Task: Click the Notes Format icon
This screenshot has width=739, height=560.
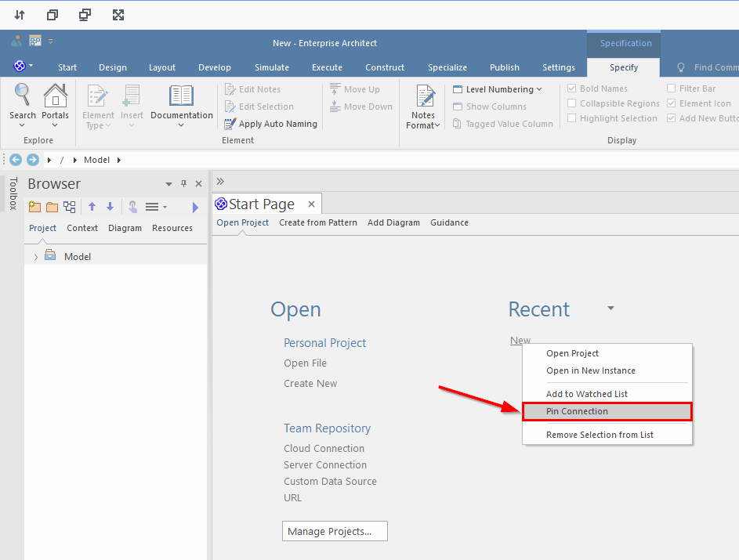Action: click(x=425, y=96)
